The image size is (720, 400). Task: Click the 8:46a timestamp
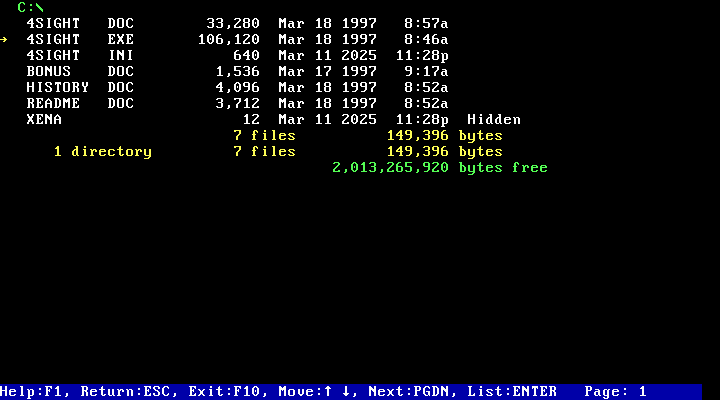(427, 39)
